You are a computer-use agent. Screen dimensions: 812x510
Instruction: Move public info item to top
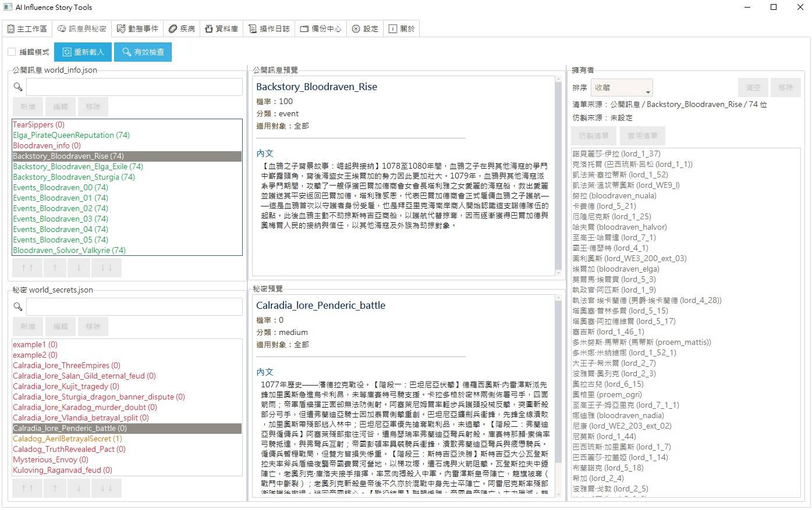[x=27, y=268]
